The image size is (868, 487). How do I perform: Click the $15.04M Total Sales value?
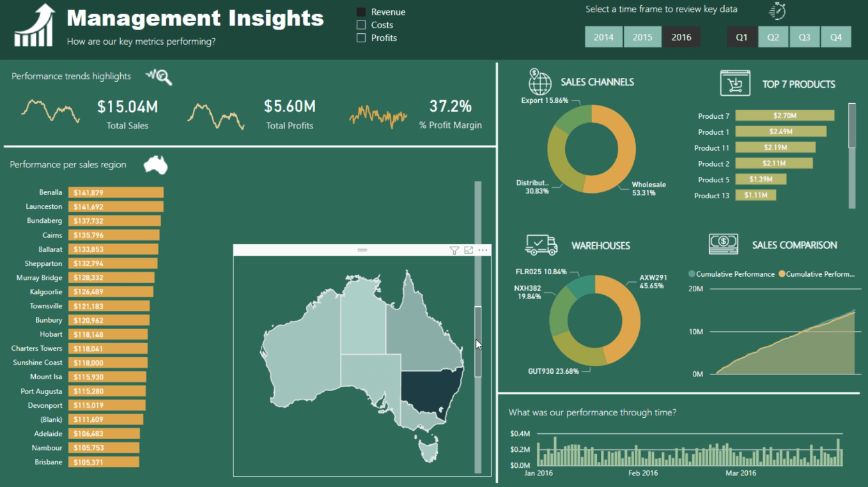click(x=127, y=106)
